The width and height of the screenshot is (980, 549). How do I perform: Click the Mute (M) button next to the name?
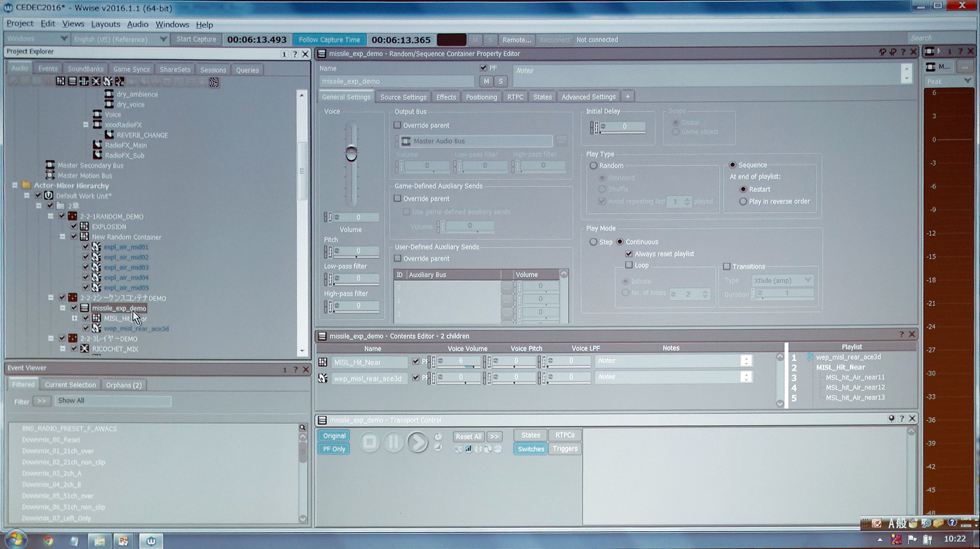point(486,81)
